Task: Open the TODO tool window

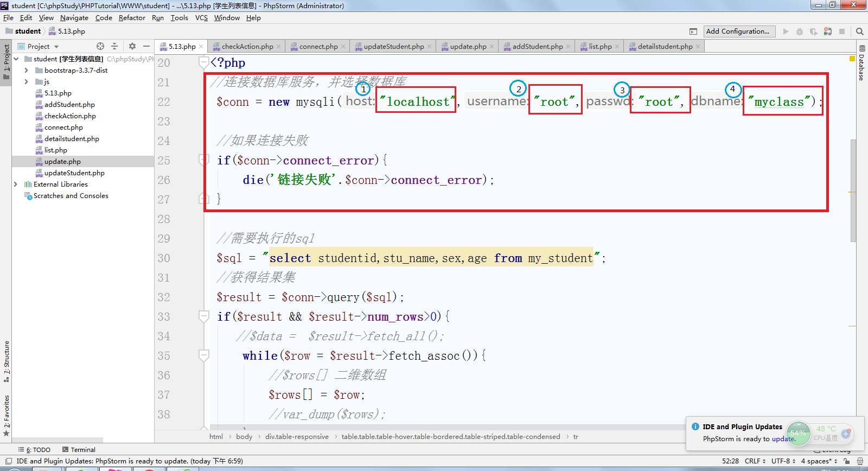Action: click(x=34, y=449)
